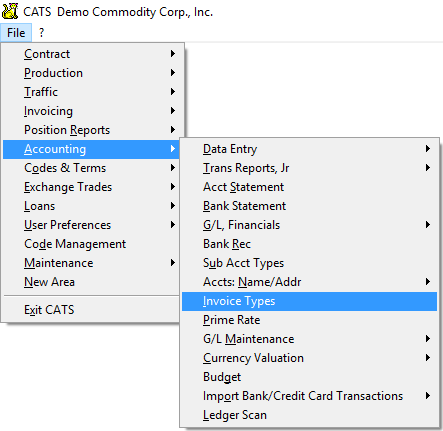Expand the arrow beside Currency Valuation
The image size is (443, 431).
pos(428,357)
